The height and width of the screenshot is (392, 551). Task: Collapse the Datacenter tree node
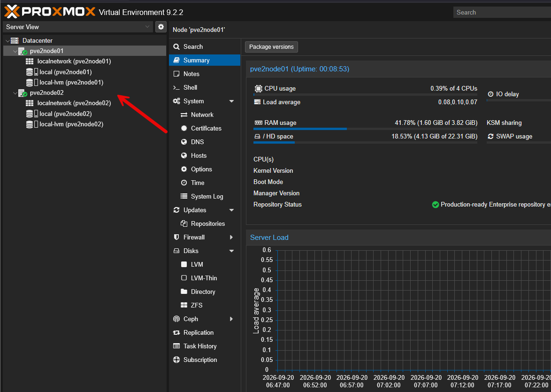8,41
